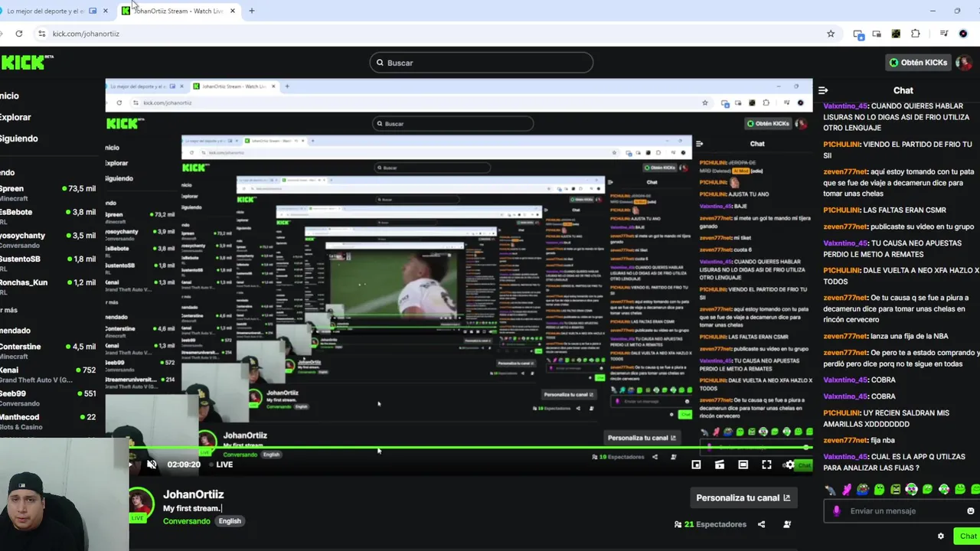Click the pinned dark extension icon in toolbar
The image size is (980, 551).
coord(895,34)
